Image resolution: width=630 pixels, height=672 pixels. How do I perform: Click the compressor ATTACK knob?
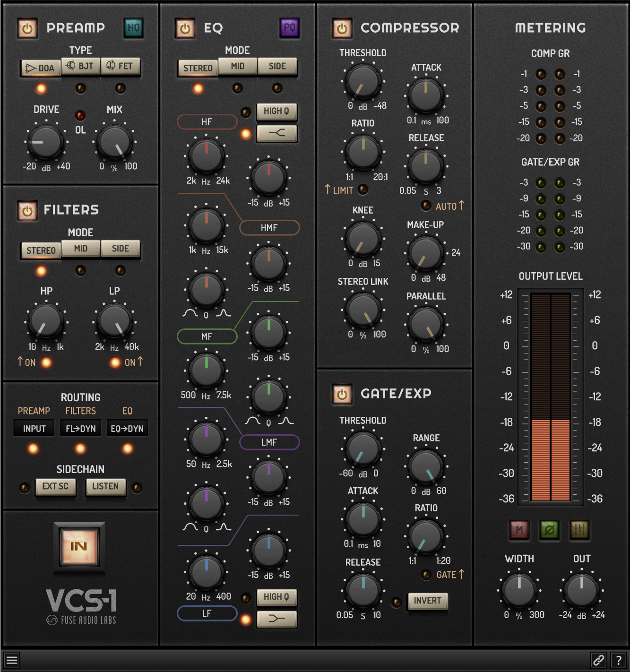(426, 95)
